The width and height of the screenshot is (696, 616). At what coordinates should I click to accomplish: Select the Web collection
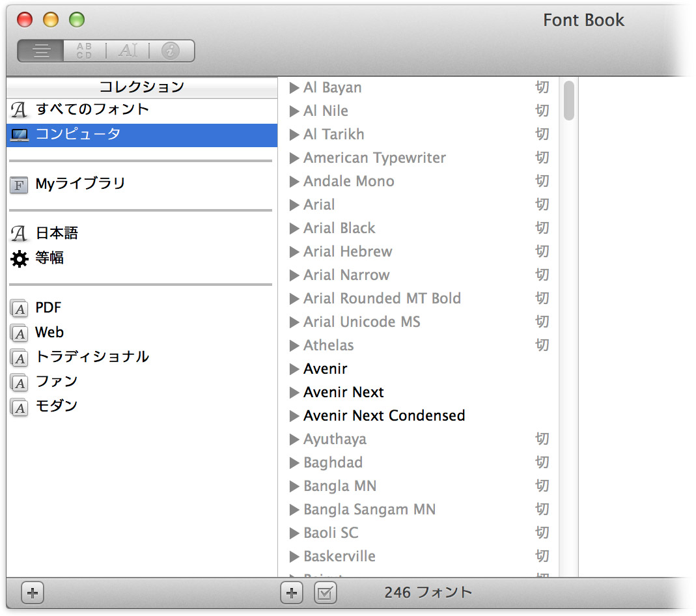click(142, 332)
